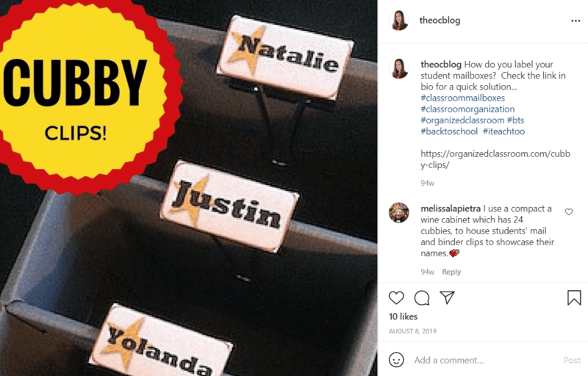The image size is (588, 376).
Task: Share post via paper plane icon
Action: (447, 297)
